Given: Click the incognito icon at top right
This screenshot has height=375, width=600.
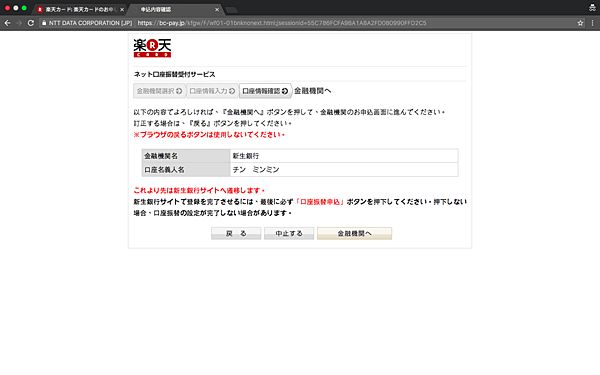Looking at the screenshot, I should click(592, 8).
